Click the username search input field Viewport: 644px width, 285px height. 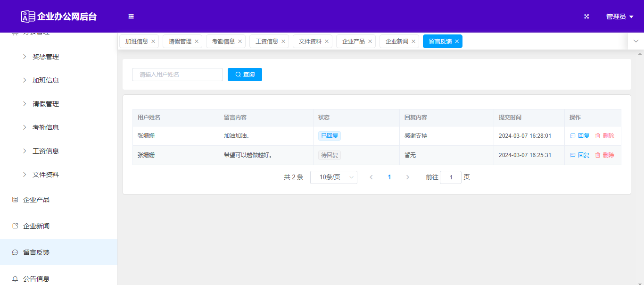click(x=177, y=75)
